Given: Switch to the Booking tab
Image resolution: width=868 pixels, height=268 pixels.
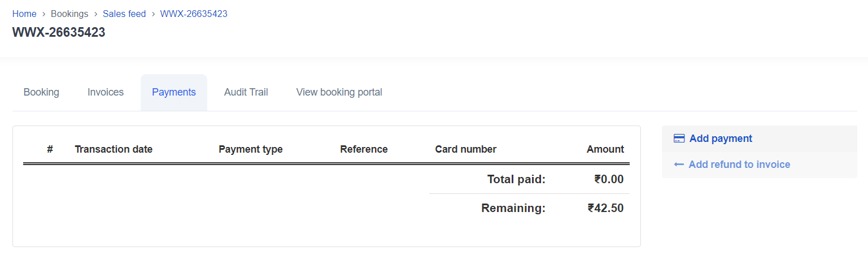Looking at the screenshot, I should pyautogui.click(x=41, y=92).
